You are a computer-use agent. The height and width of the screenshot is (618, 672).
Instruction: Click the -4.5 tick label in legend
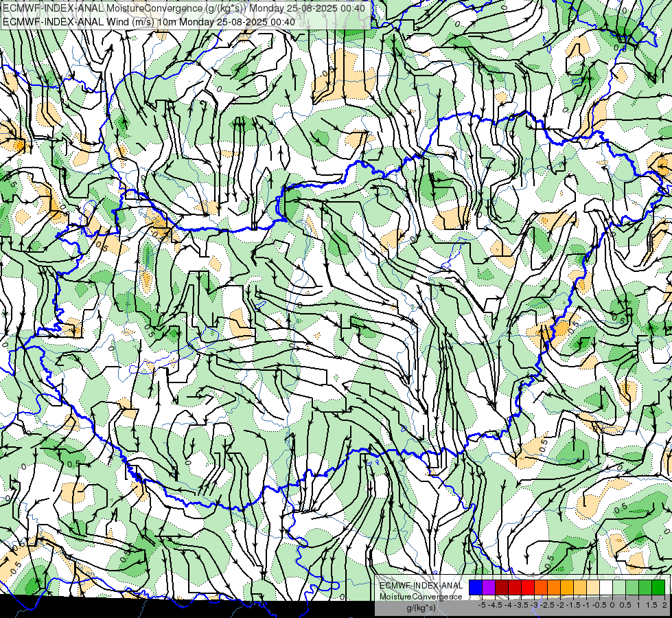pyautogui.click(x=496, y=605)
